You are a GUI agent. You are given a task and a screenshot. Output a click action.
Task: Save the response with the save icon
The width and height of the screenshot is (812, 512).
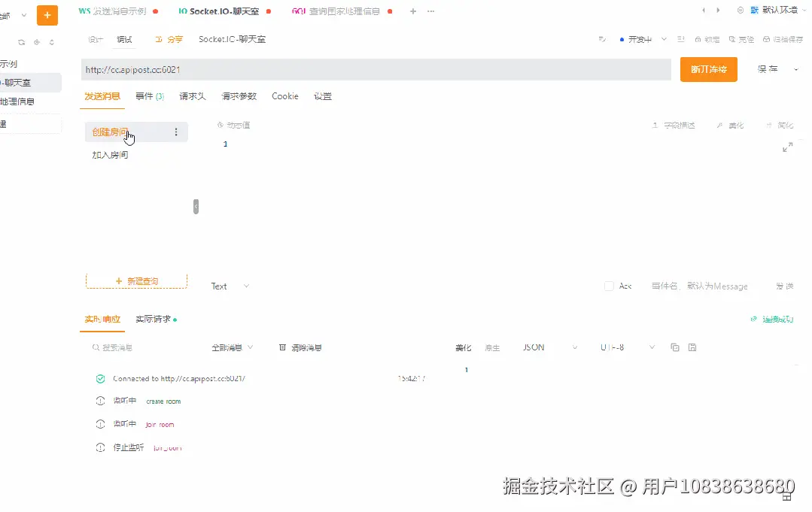click(x=692, y=347)
